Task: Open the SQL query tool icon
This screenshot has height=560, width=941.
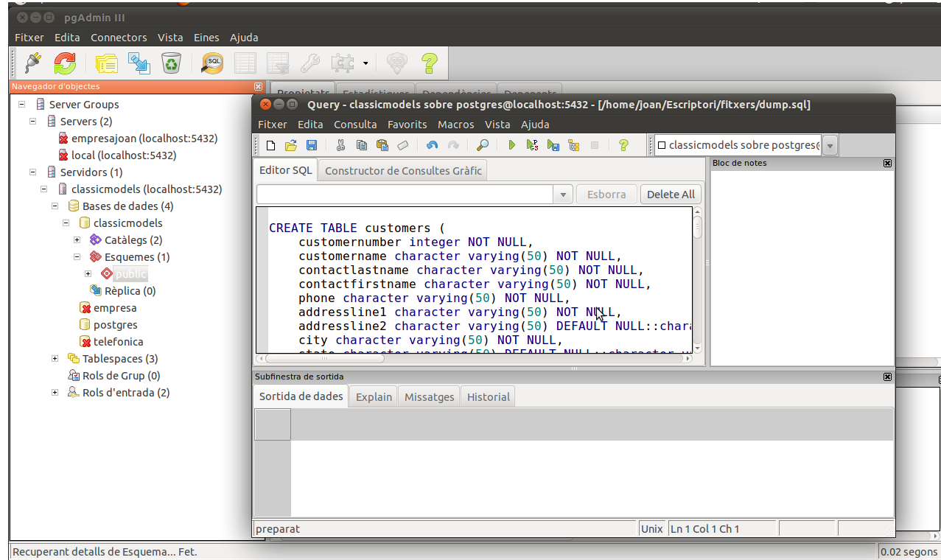Action: pos(213,63)
